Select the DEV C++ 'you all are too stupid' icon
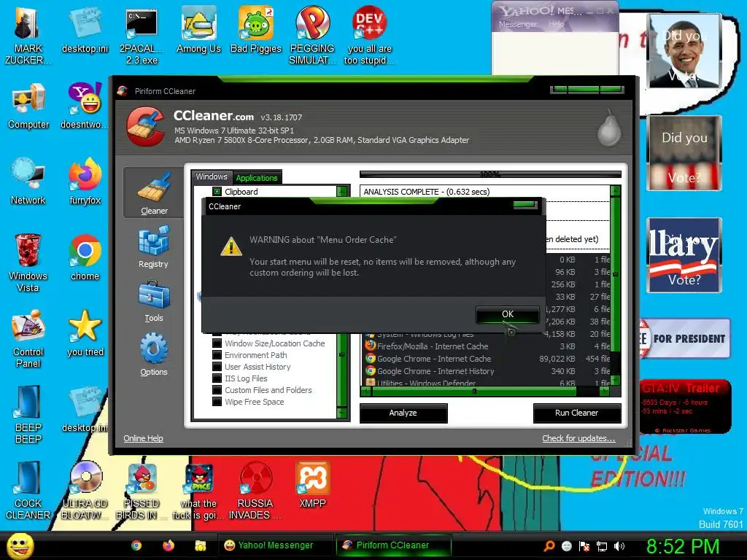 pyautogui.click(x=369, y=36)
